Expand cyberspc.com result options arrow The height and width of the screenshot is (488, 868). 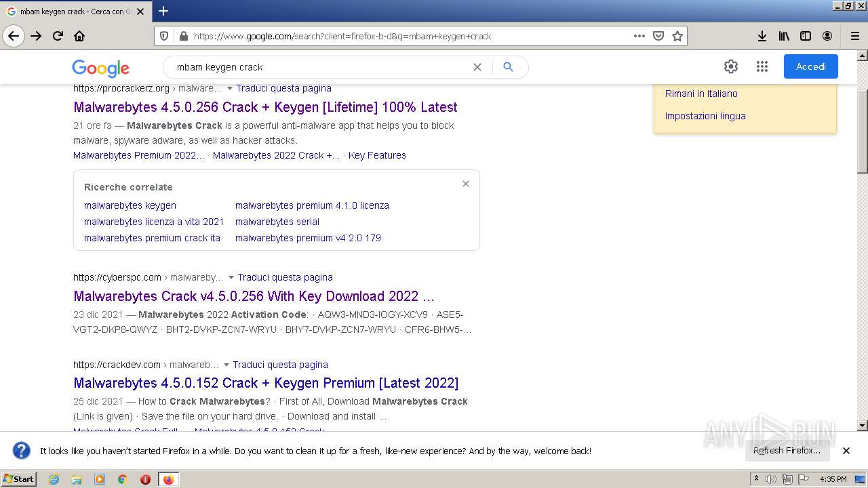(x=231, y=278)
